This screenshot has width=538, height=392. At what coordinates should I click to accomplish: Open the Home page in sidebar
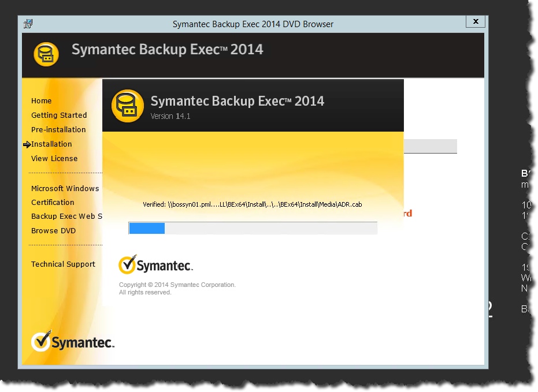click(x=41, y=100)
